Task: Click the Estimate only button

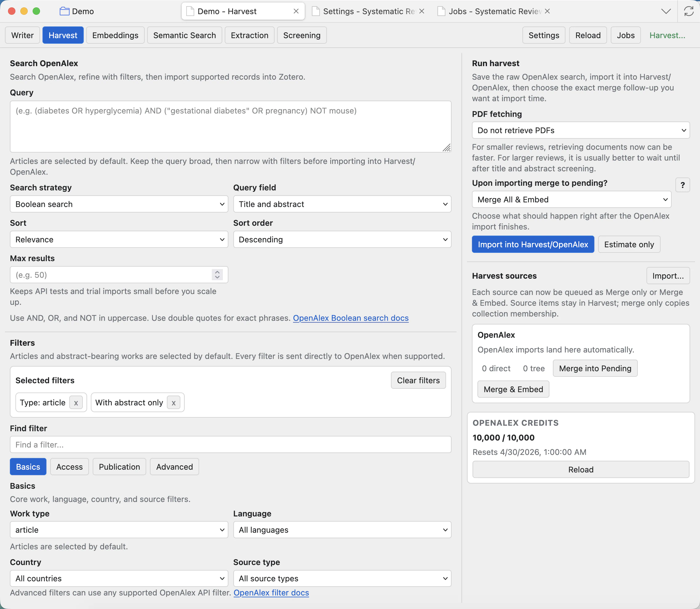Action: tap(629, 244)
